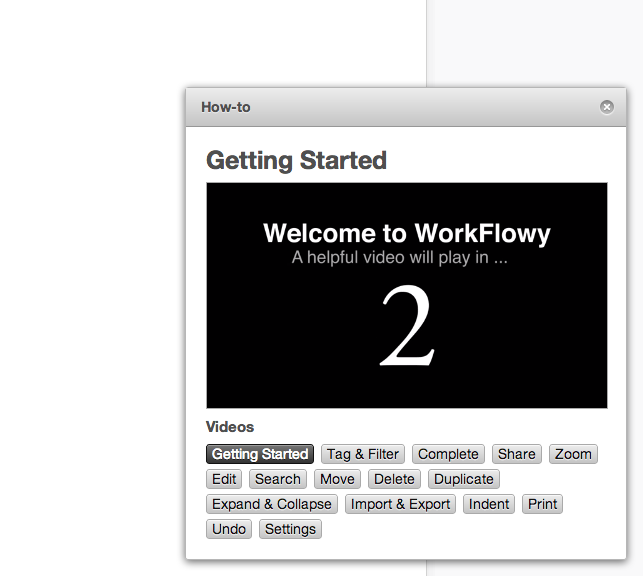Play the Welcome to WorkFlowy video
Image resolution: width=643 pixels, height=576 pixels.
point(407,296)
